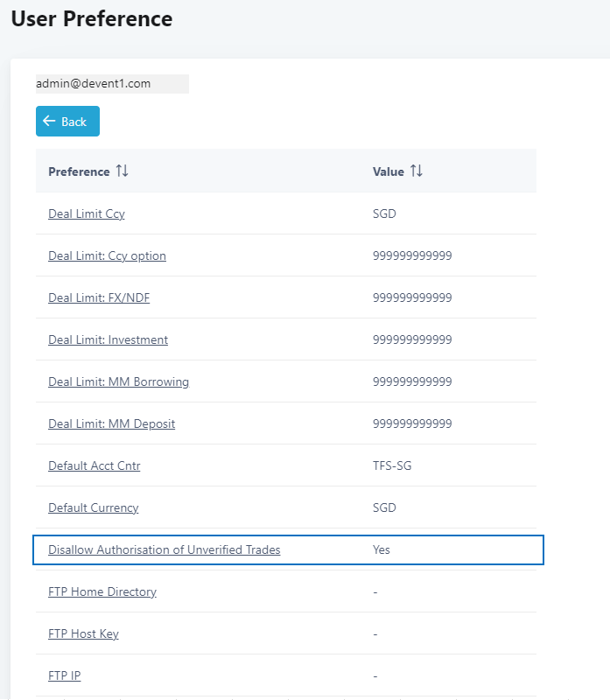Image resolution: width=610 pixels, height=700 pixels.
Task: Edit the Default Acct Cntr preference
Action: (x=94, y=465)
